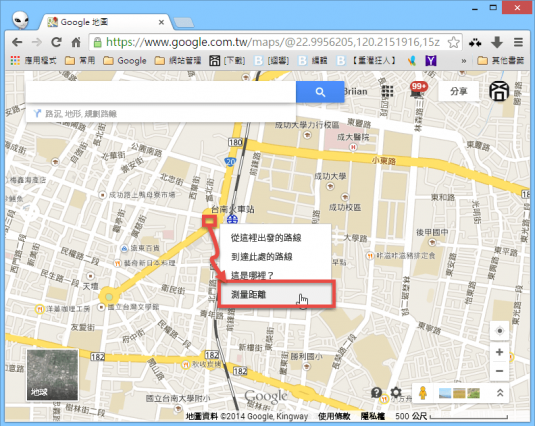This screenshot has height=426, width=535.
Task: Zoom out with the minus button
Action: point(500,371)
